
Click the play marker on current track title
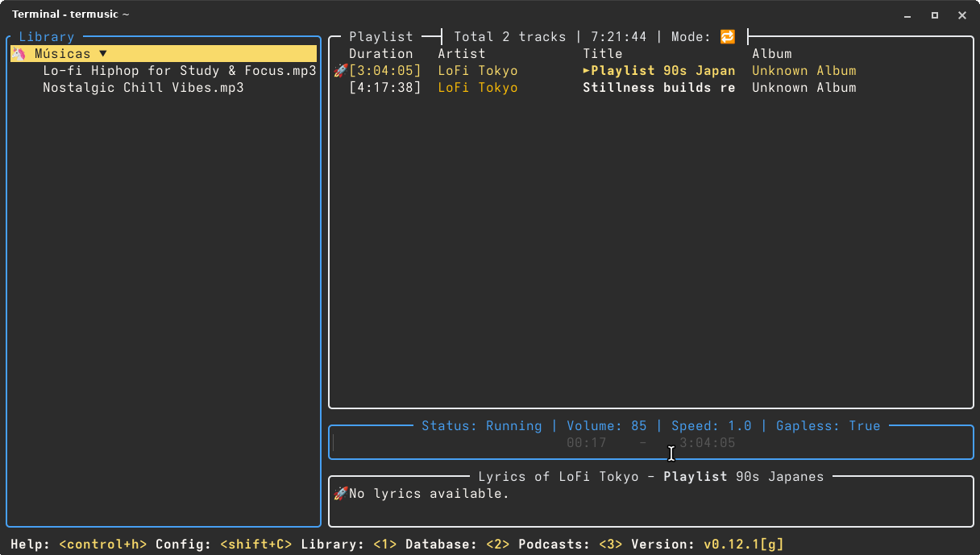click(587, 71)
